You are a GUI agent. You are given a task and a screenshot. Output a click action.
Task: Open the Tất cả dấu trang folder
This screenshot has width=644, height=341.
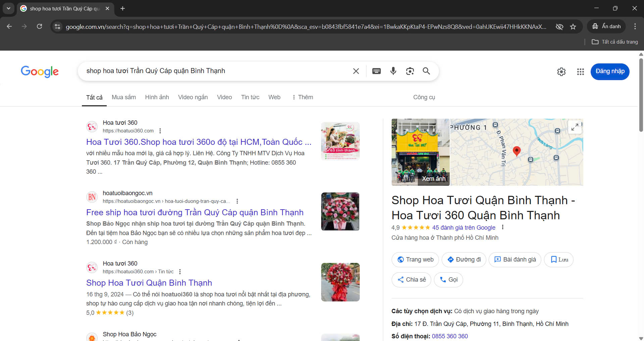pos(615,42)
